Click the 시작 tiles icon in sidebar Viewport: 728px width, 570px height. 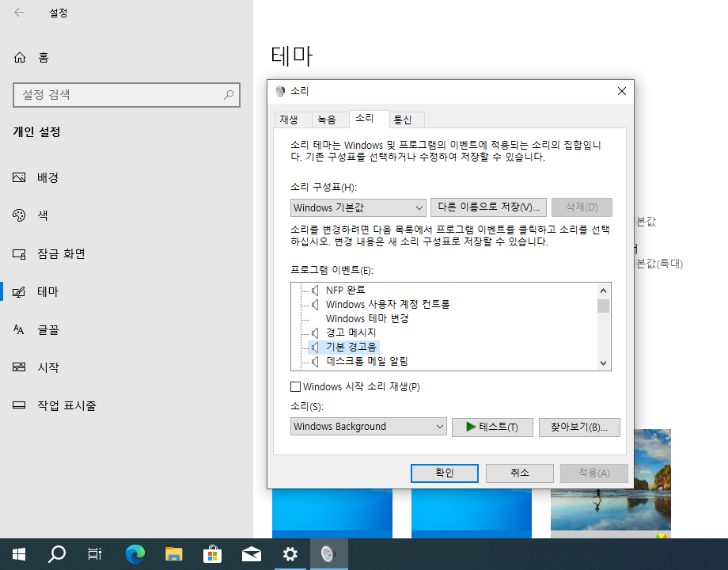(19, 367)
